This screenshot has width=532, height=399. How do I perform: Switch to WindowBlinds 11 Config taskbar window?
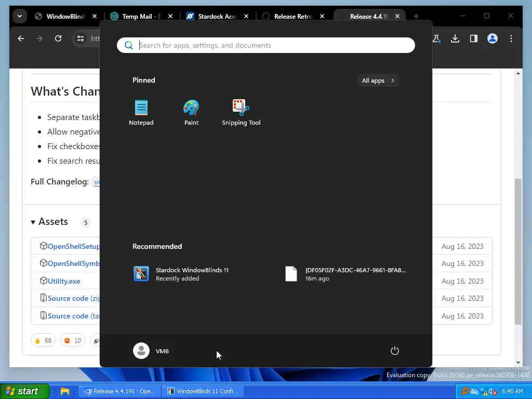(203, 391)
